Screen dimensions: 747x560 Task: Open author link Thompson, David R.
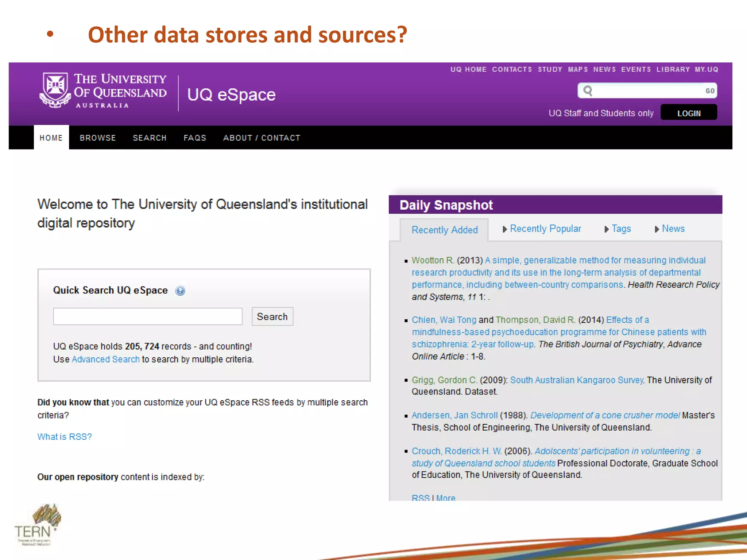(535, 320)
